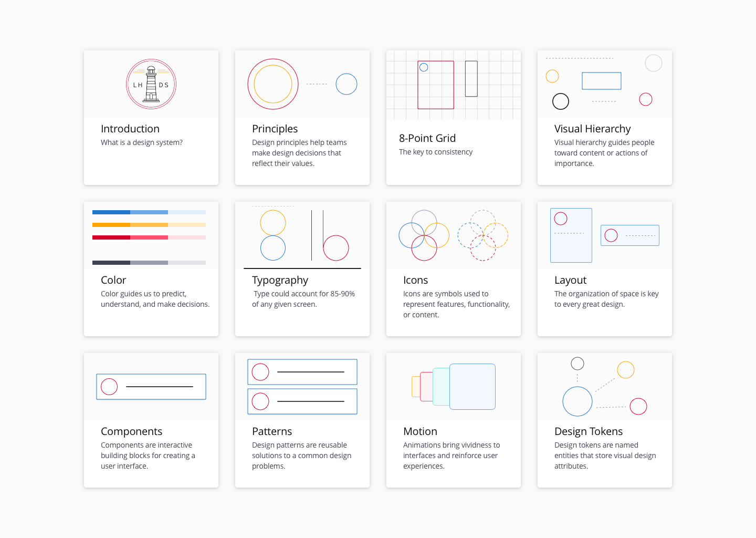Screen dimensions: 756x538
Task: Click the 8-Point Grid illustration
Action: [454, 85]
